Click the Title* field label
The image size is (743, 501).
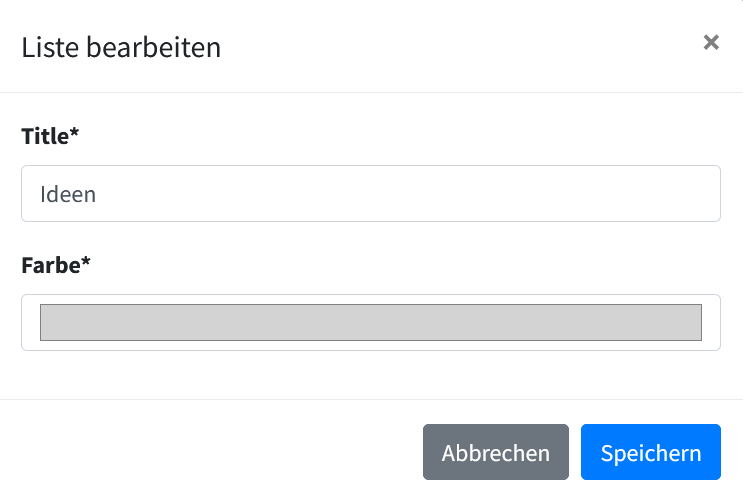50,137
